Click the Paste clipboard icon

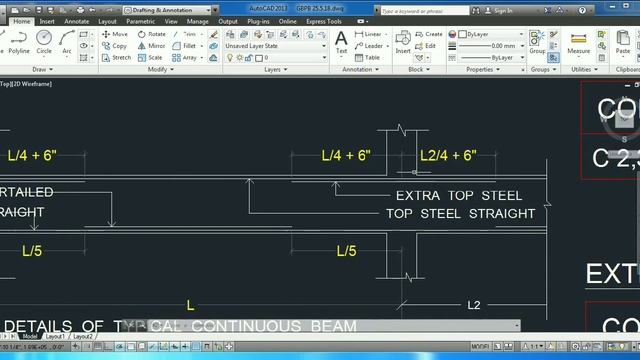click(x=622, y=42)
